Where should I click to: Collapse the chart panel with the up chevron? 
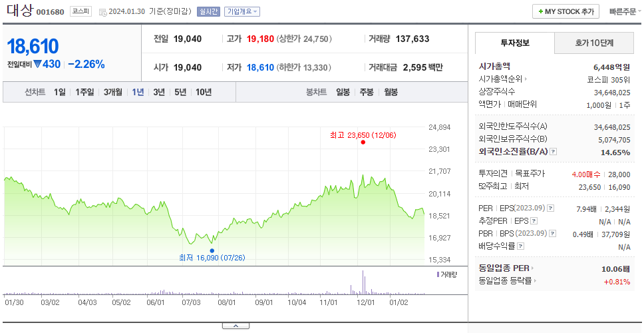236,326
